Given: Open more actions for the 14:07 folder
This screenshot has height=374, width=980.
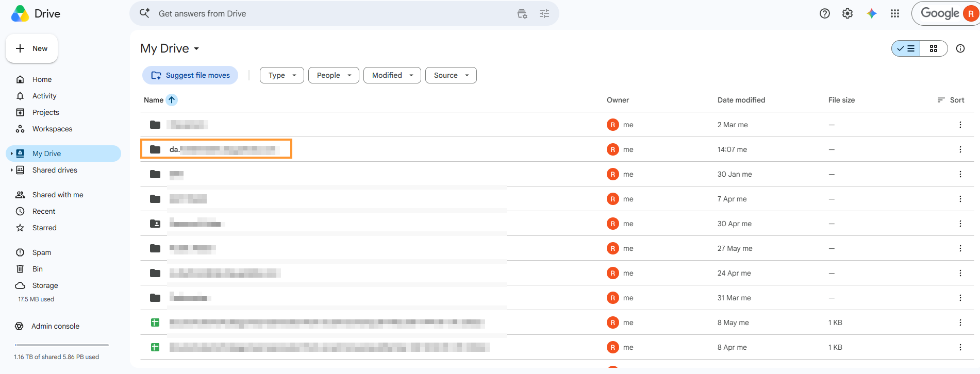Looking at the screenshot, I should pyautogui.click(x=960, y=149).
